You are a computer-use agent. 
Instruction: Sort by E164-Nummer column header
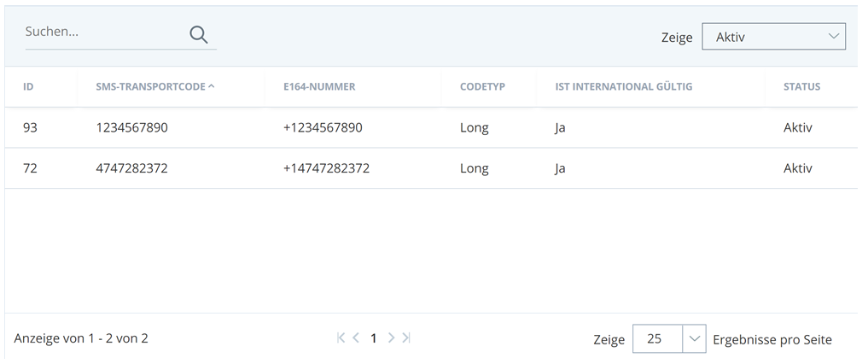click(319, 86)
